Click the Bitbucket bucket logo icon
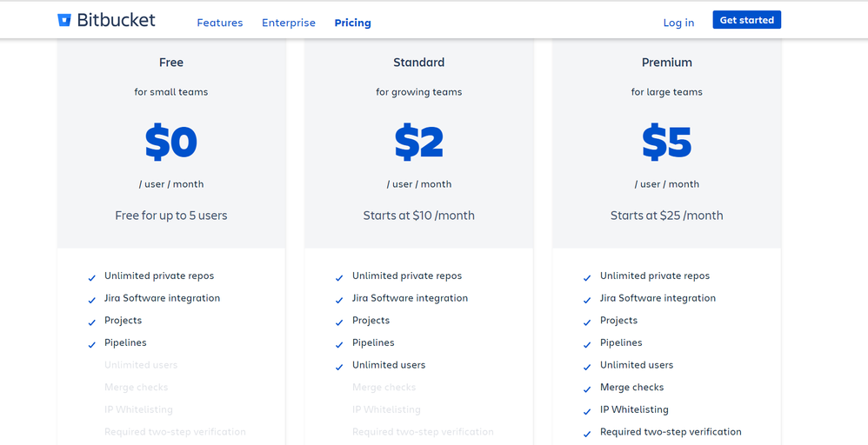The image size is (868, 445). point(64,21)
